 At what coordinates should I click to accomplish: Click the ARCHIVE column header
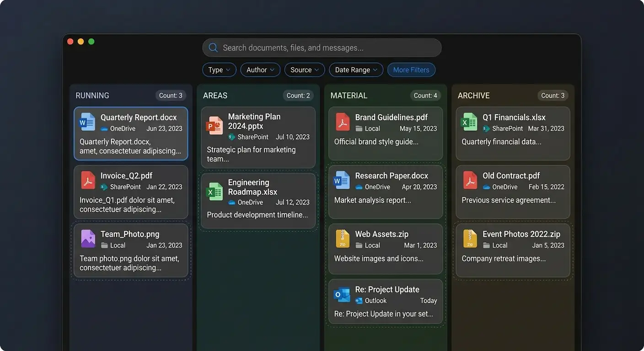tap(474, 96)
